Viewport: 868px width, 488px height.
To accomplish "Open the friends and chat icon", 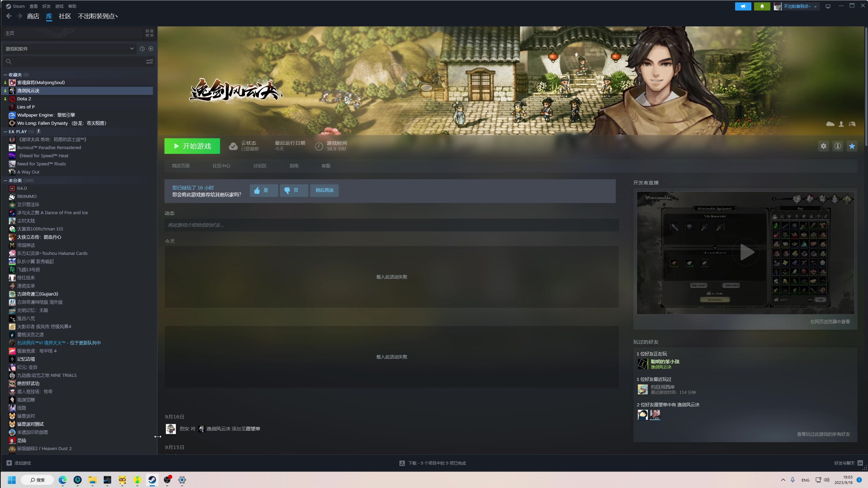I will coord(860,463).
